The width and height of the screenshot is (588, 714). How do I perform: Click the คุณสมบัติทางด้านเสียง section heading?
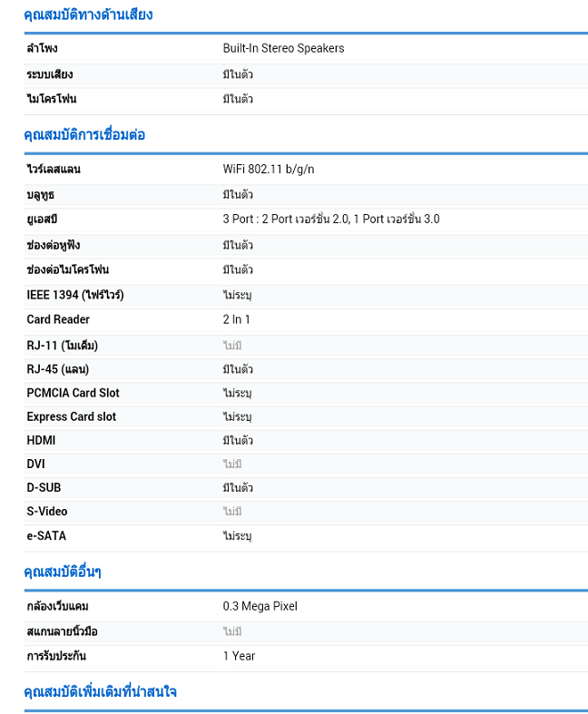[88, 15]
